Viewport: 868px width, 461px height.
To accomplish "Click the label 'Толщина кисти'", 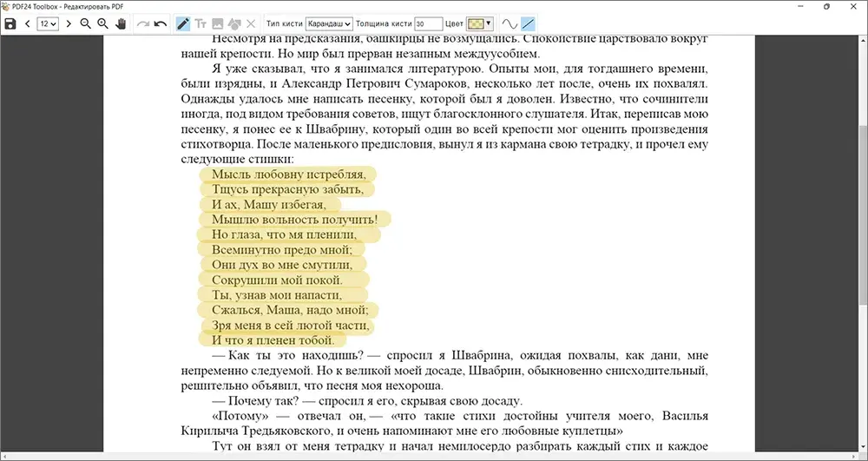I will tap(384, 23).
